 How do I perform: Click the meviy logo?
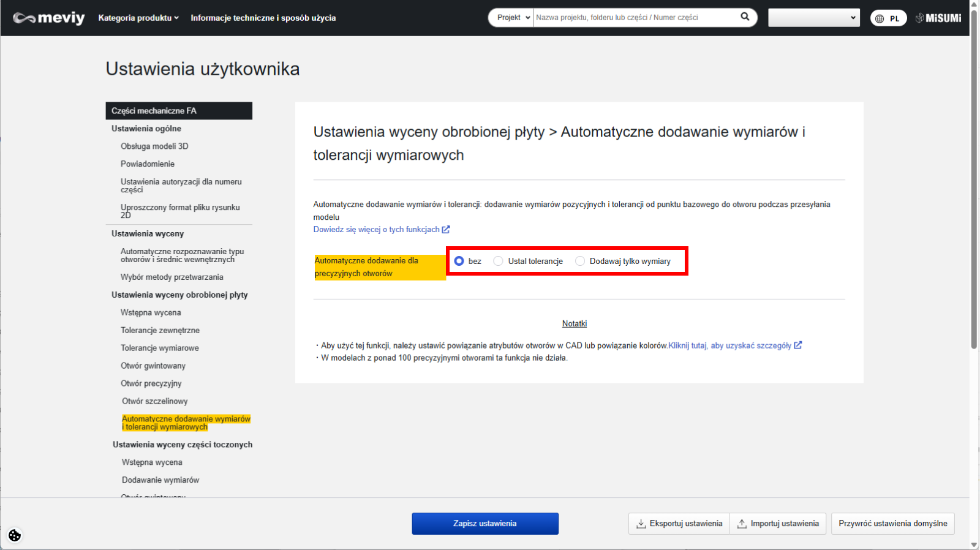point(49,18)
